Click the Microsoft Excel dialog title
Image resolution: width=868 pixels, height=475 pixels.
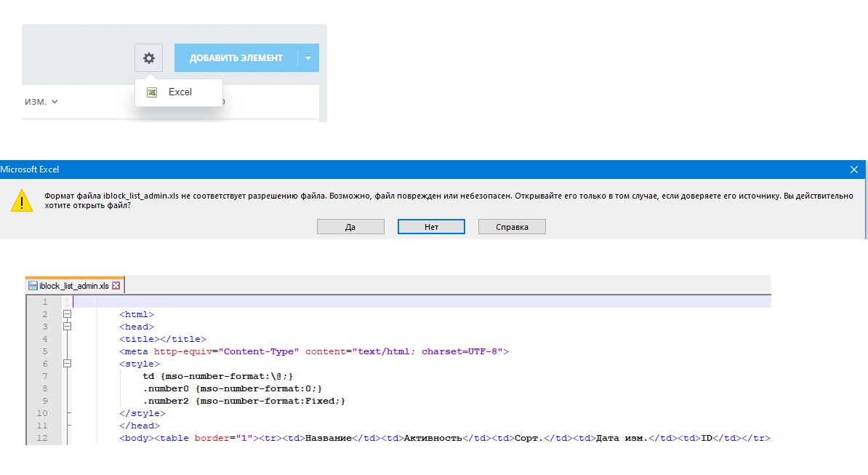click(30, 169)
